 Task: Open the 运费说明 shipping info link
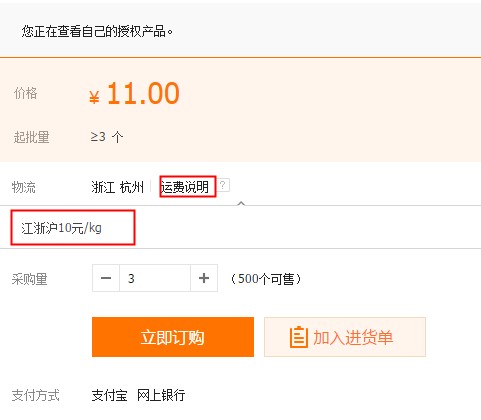(185, 187)
